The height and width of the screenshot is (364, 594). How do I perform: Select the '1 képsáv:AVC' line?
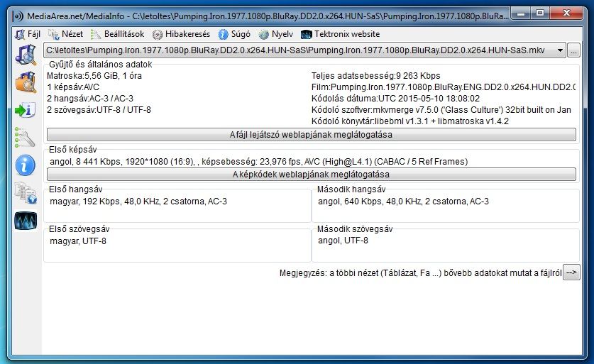point(73,87)
